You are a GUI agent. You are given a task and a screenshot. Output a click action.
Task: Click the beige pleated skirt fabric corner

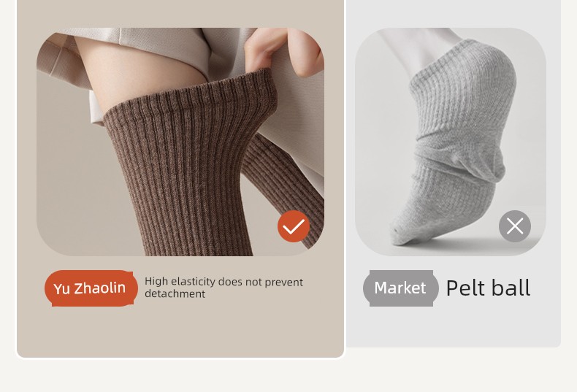click(59, 55)
